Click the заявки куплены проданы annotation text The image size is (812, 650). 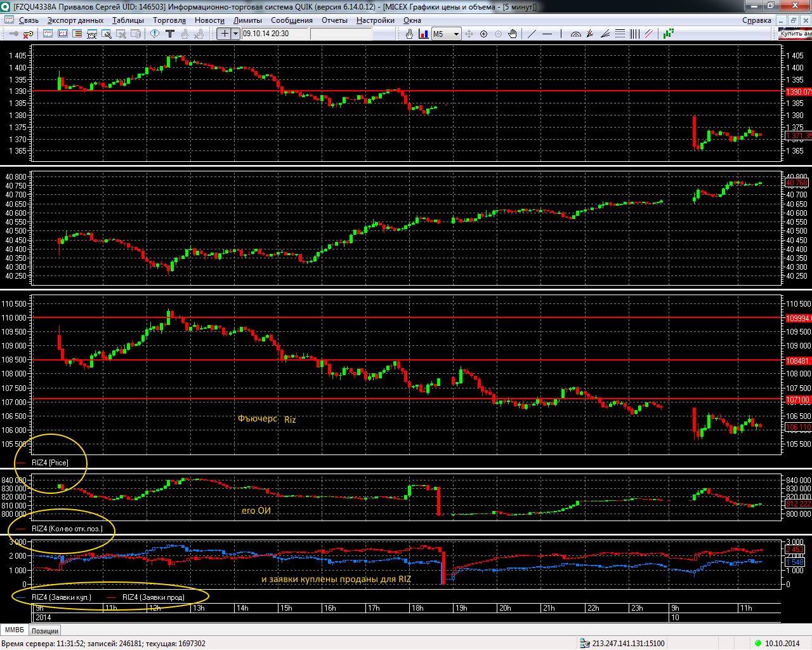tap(336, 579)
